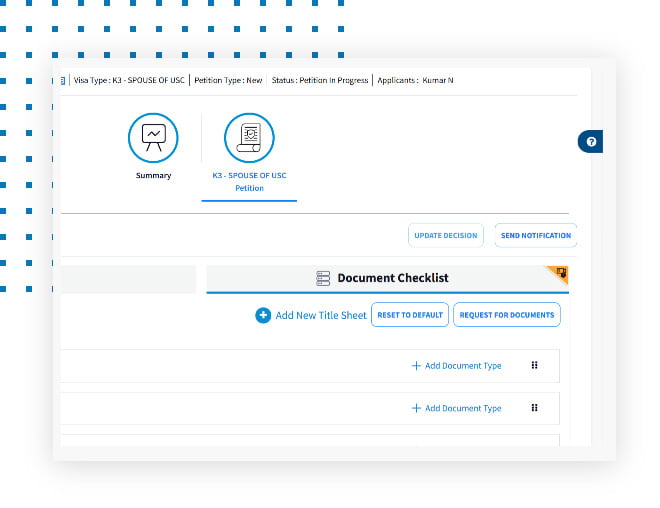Add Document Type in the second row
This screenshot has width=660, height=508.
click(457, 408)
